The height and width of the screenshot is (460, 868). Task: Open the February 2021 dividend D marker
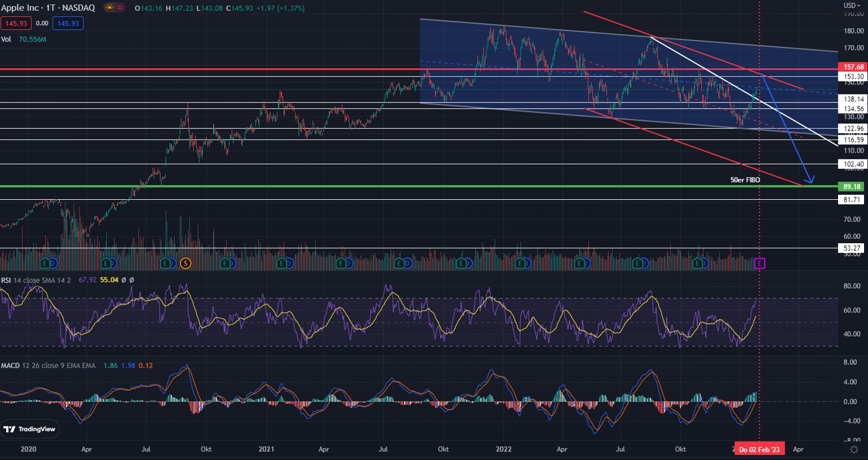click(290, 263)
